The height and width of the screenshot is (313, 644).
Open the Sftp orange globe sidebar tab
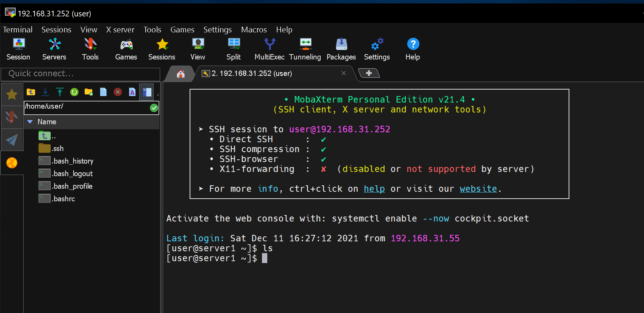pos(12,163)
